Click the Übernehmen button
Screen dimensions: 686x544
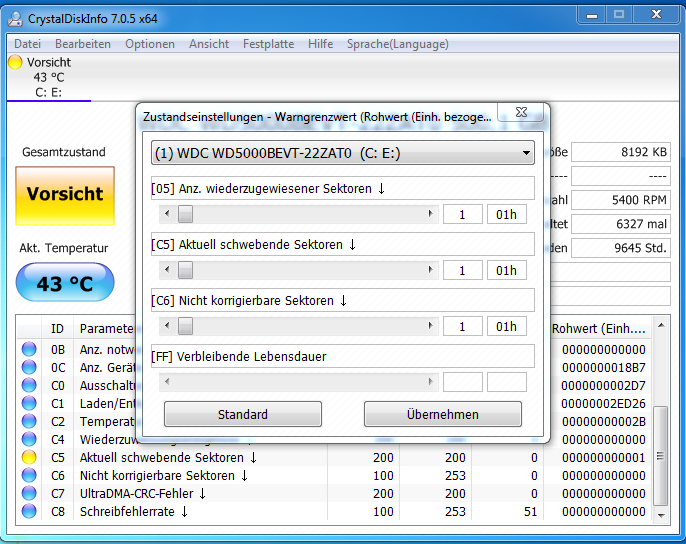(443, 414)
